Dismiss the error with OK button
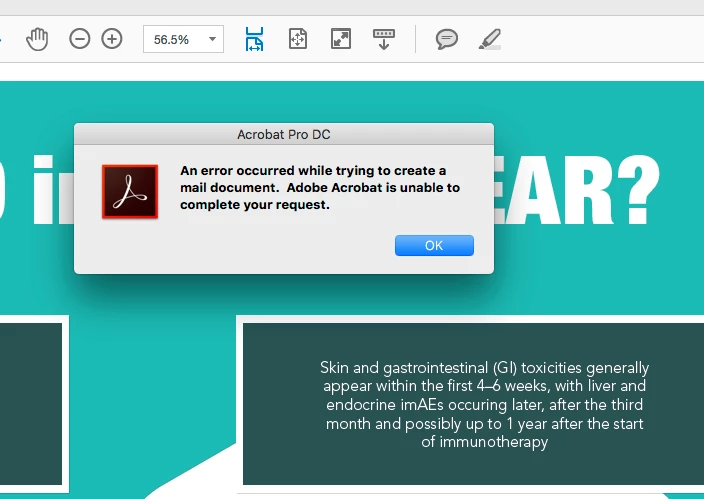Viewport: 704px width, 499px height. tap(434, 245)
